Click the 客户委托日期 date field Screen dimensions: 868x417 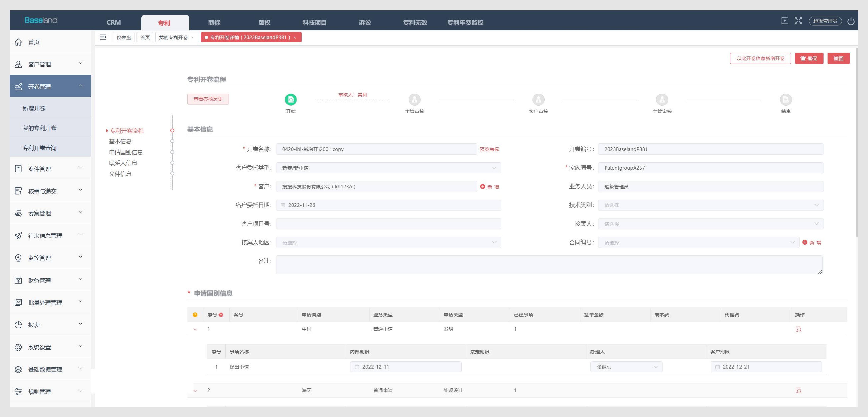[389, 205]
